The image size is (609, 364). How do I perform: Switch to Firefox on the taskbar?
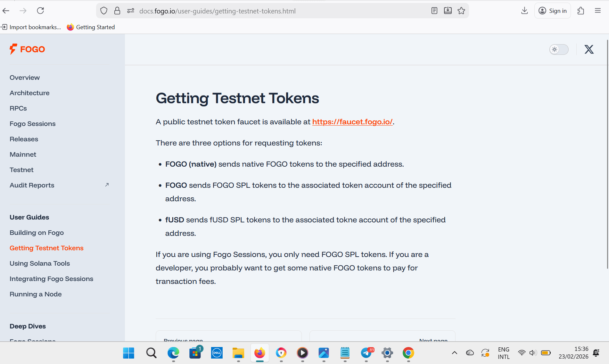click(260, 353)
